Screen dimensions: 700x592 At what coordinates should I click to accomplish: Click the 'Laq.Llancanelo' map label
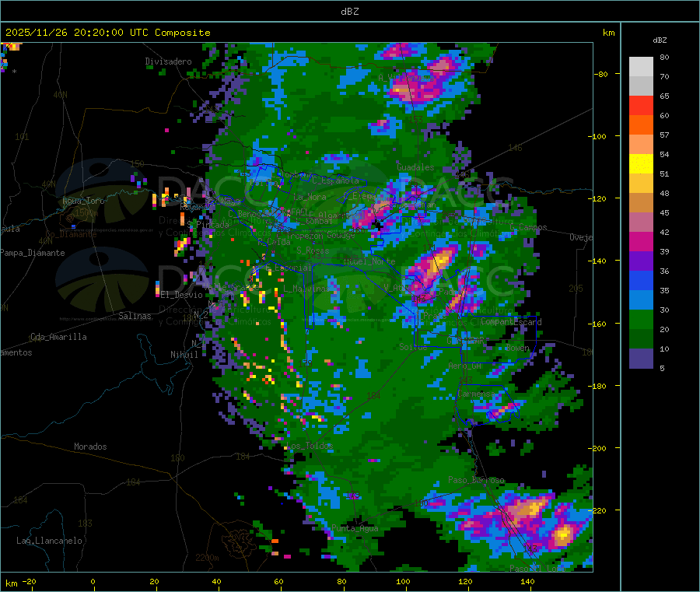click(49, 541)
